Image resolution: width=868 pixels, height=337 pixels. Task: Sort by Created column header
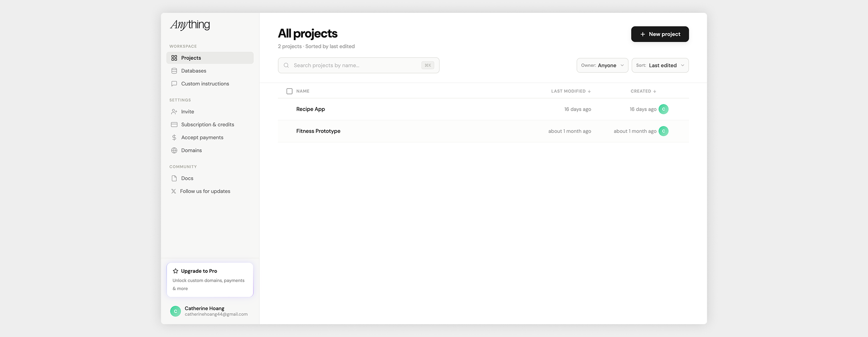click(643, 91)
